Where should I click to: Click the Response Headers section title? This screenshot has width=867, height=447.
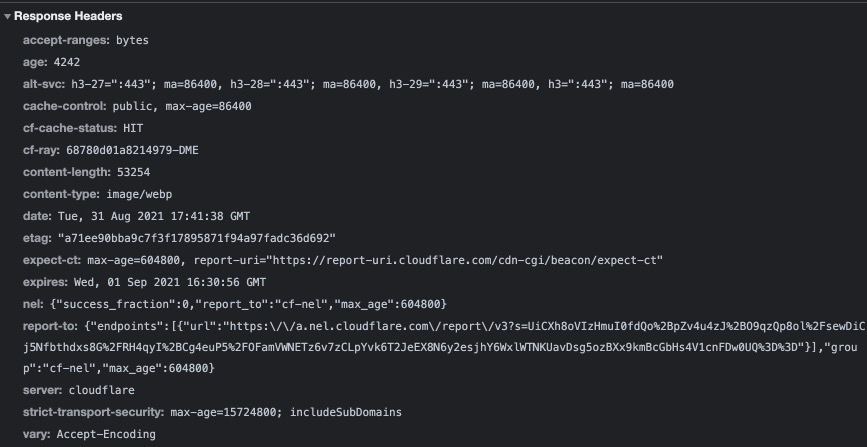pyautogui.click(x=68, y=17)
